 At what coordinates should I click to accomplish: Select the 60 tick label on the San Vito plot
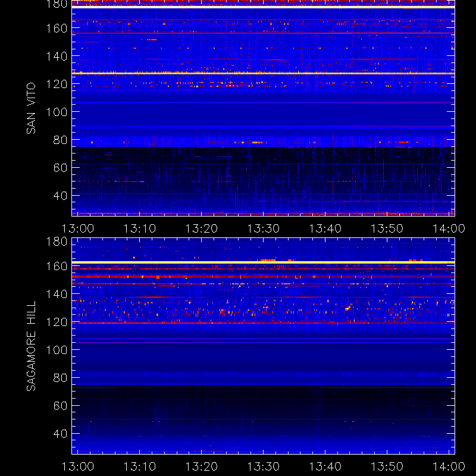click(x=60, y=168)
